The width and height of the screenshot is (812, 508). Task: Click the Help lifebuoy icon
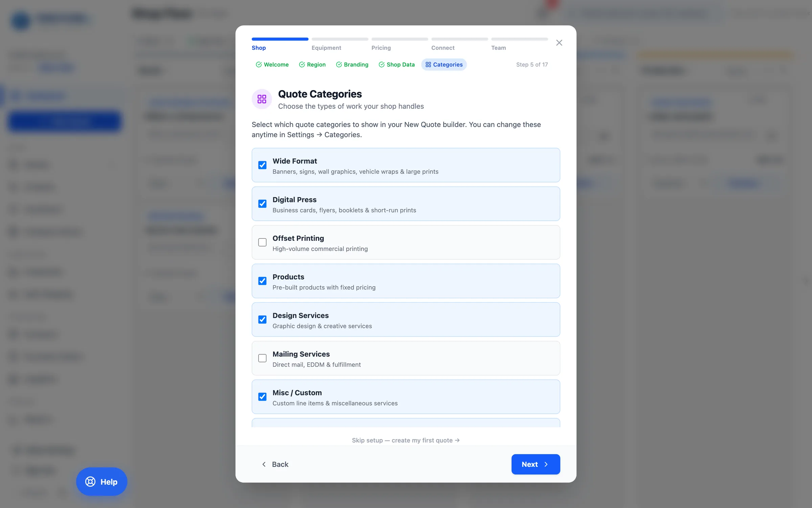[90, 482]
